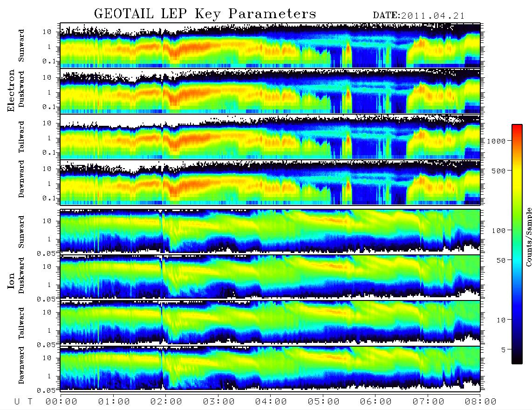Click the "GEOTAIL LEP Key Parameters" title
The image size is (532, 410).
[205, 14]
